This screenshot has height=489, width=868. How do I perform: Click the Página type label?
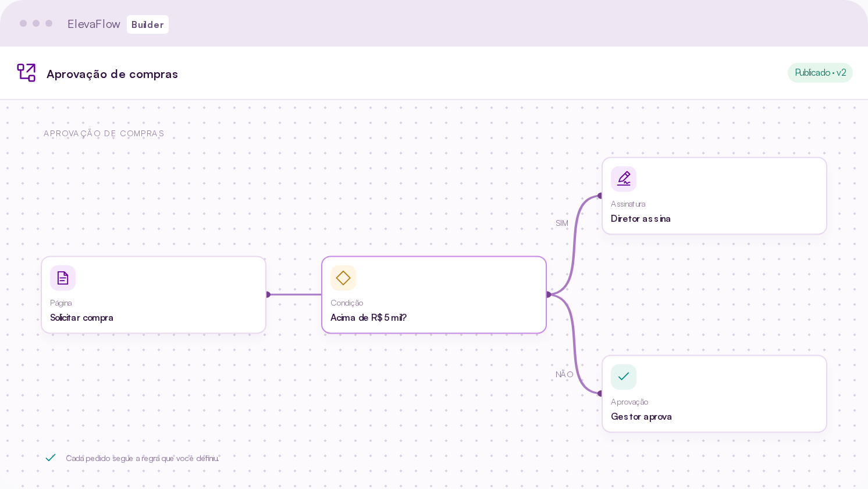point(61,303)
